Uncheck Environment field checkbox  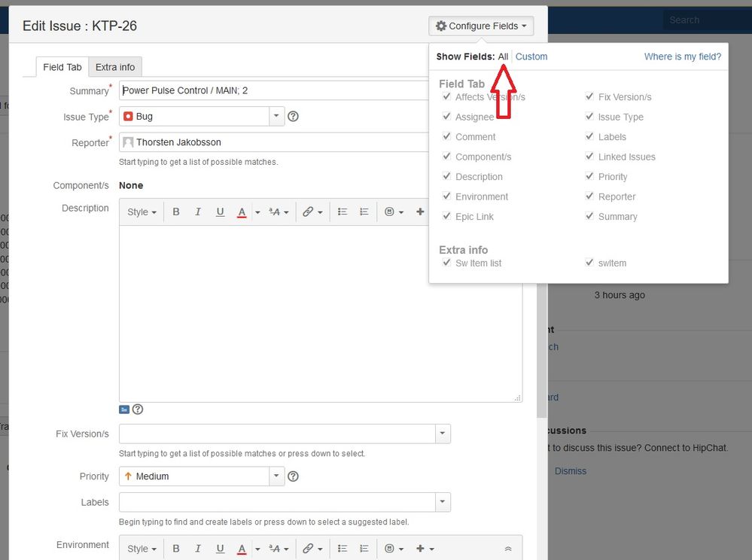coord(446,196)
